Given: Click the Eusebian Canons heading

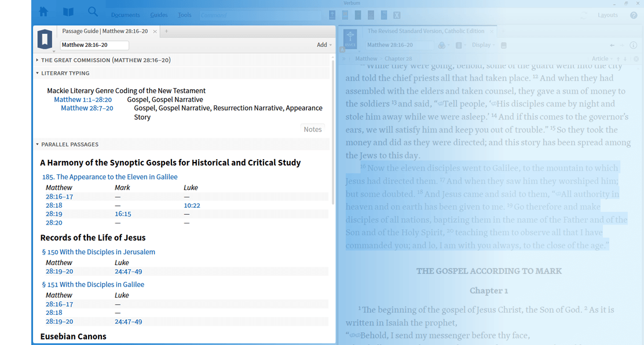Looking at the screenshot, I should 73,336.
